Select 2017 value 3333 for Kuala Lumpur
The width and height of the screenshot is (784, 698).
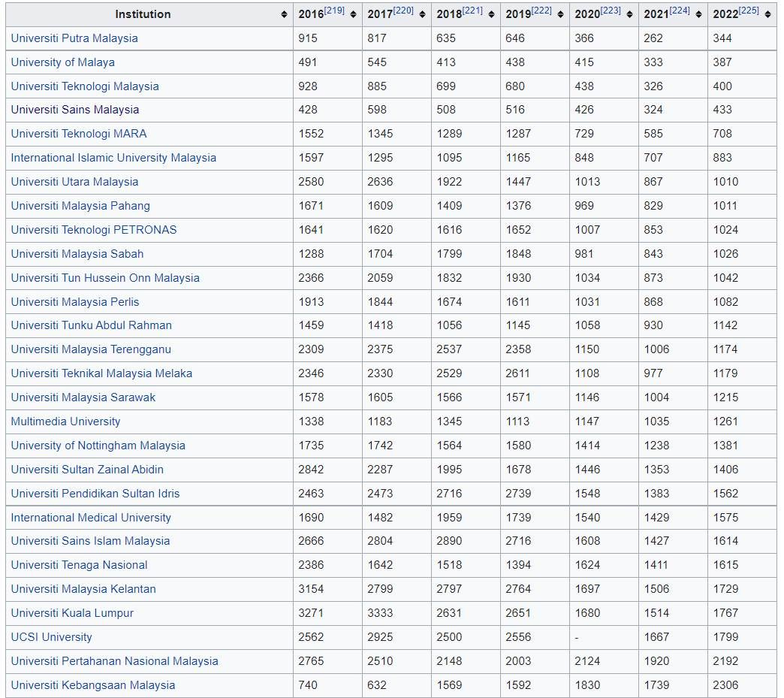point(380,613)
